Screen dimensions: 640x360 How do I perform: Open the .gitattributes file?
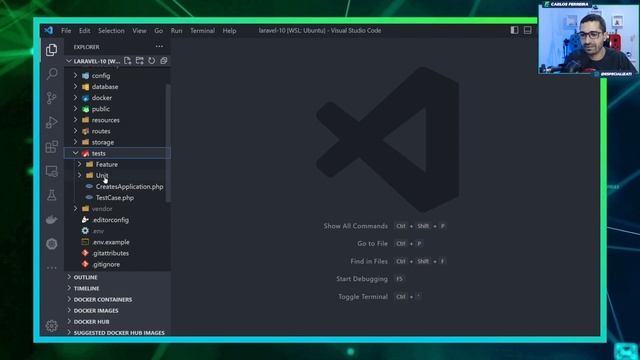click(118, 253)
